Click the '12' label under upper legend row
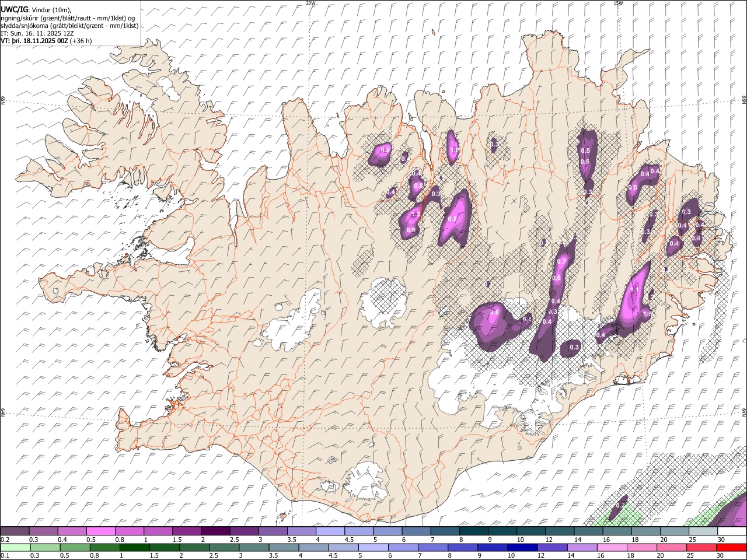Screen dimensions: 747x560 coord(549,540)
